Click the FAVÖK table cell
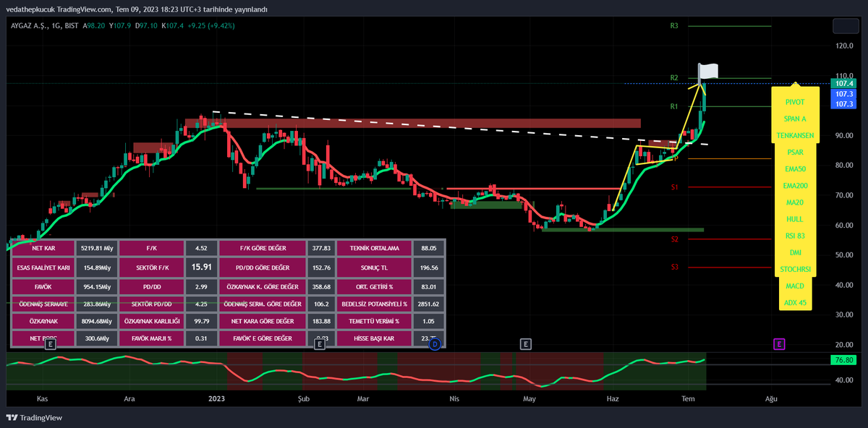The image size is (868, 428). (43, 286)
